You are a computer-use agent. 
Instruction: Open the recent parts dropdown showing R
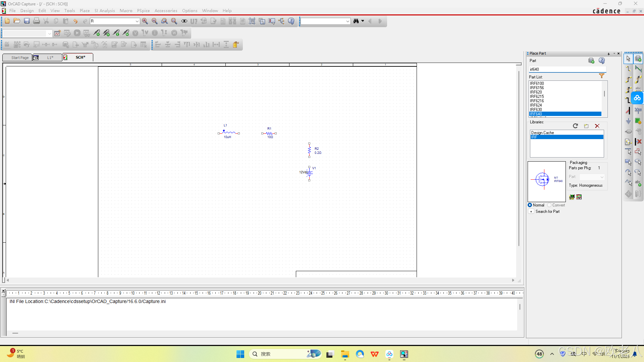pyautogui.click(x=137, y=21)
